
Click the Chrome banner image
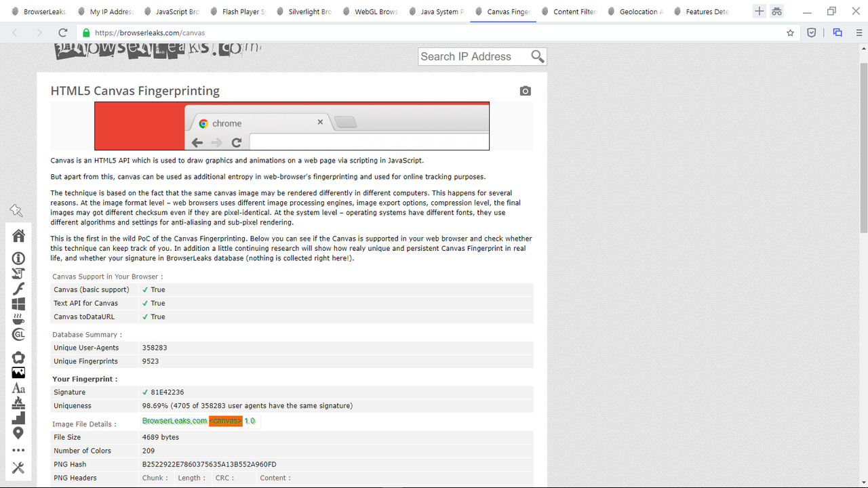tap(292, 126)
